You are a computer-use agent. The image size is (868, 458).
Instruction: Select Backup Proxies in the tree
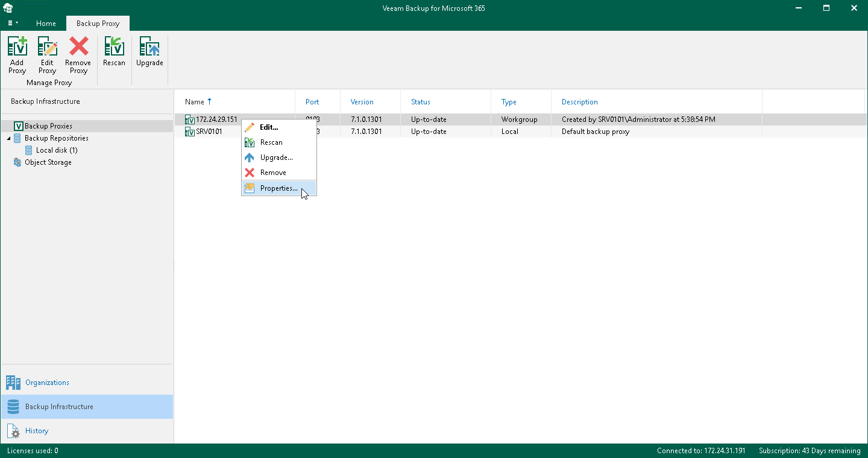click(48, 126)
